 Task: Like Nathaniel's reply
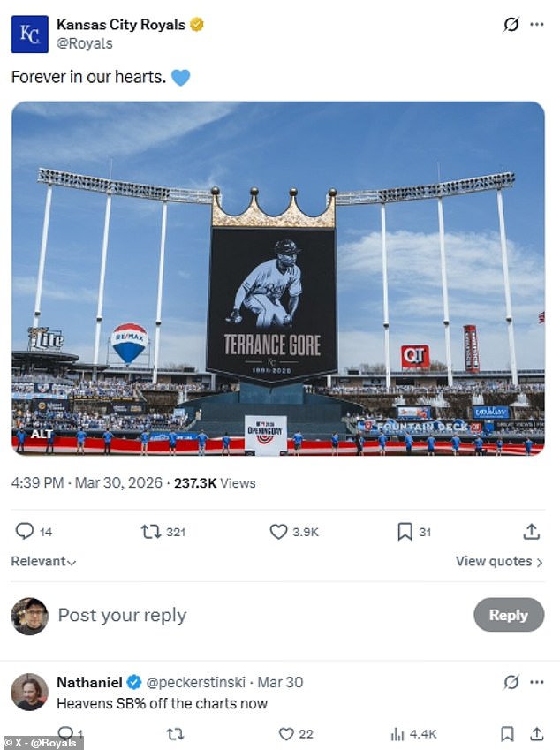pos(287,734)
